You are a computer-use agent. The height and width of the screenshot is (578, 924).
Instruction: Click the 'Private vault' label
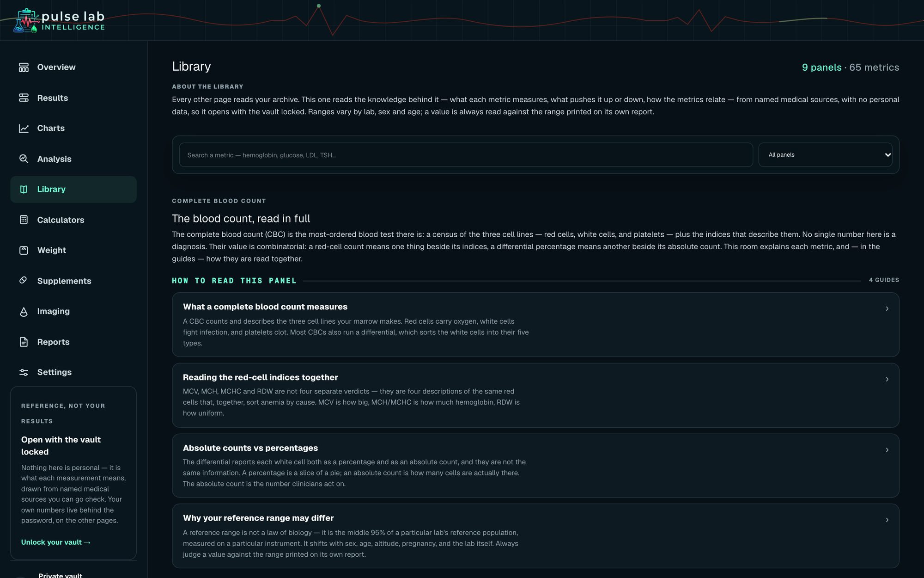point(60,575)
